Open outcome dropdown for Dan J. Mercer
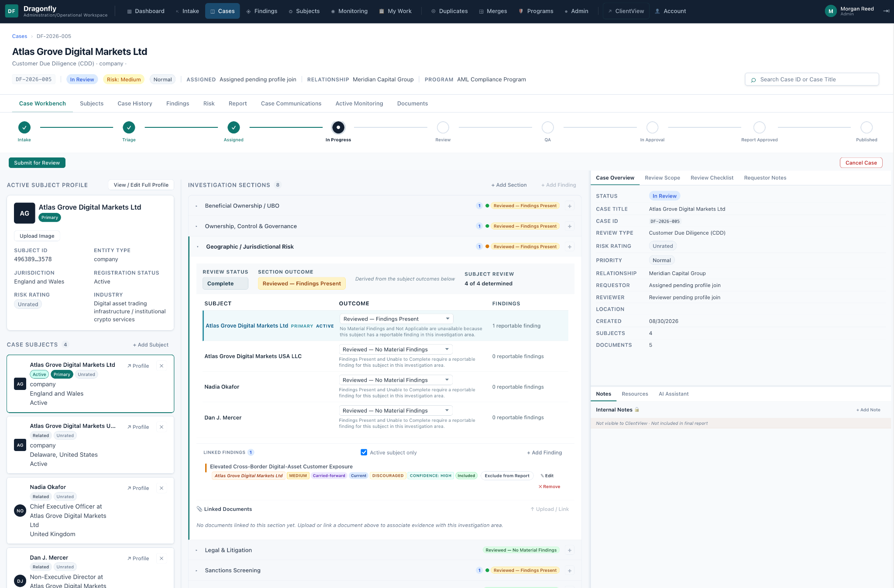The width and height of the screenshot is (894, 588). click(395, 410)
